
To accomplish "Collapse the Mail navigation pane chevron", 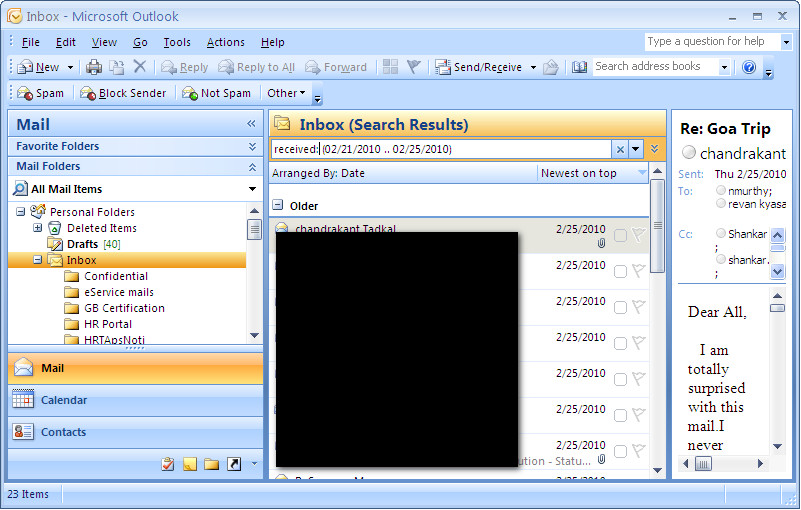I will click(251, 124).
